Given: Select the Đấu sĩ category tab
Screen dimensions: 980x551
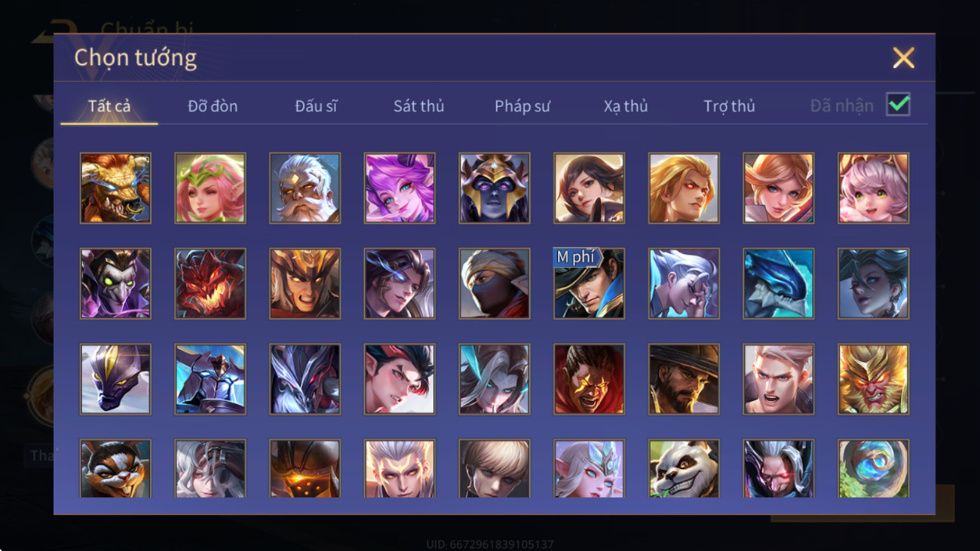Looking at the screenshot, I should pyautogui.click(x=316, y=106).
